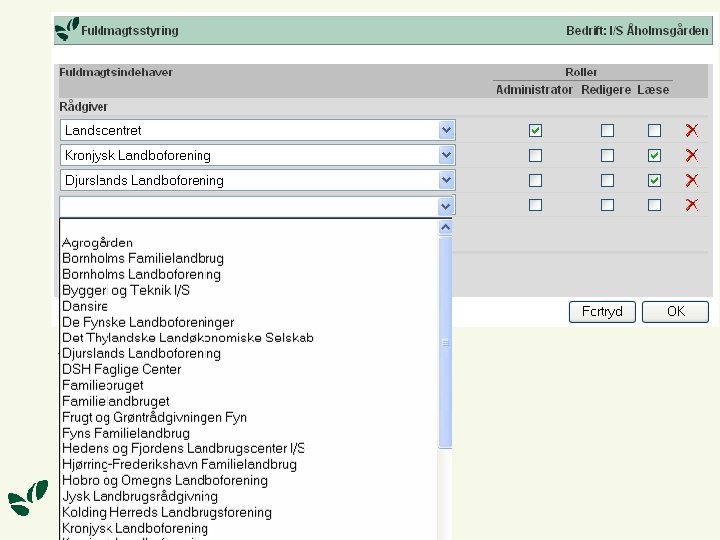Click the Bedrift: I/S Åholmsgården text
This screenshot has height=540, width=720.
637,30
